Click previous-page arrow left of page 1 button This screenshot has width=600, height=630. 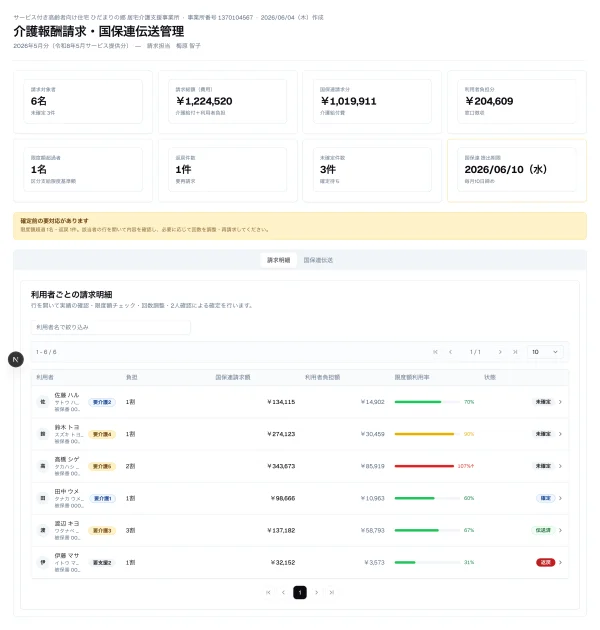[x=284, y=592]
